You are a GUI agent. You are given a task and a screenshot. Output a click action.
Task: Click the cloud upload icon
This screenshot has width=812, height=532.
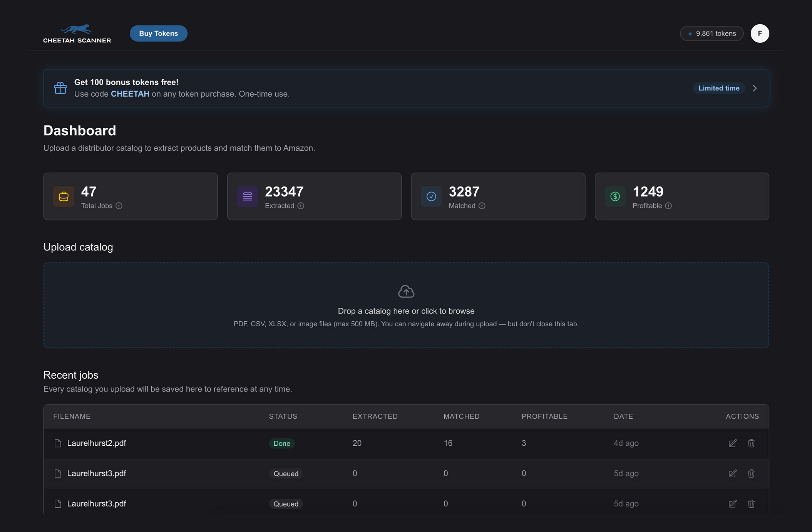[x=406, y=292]
